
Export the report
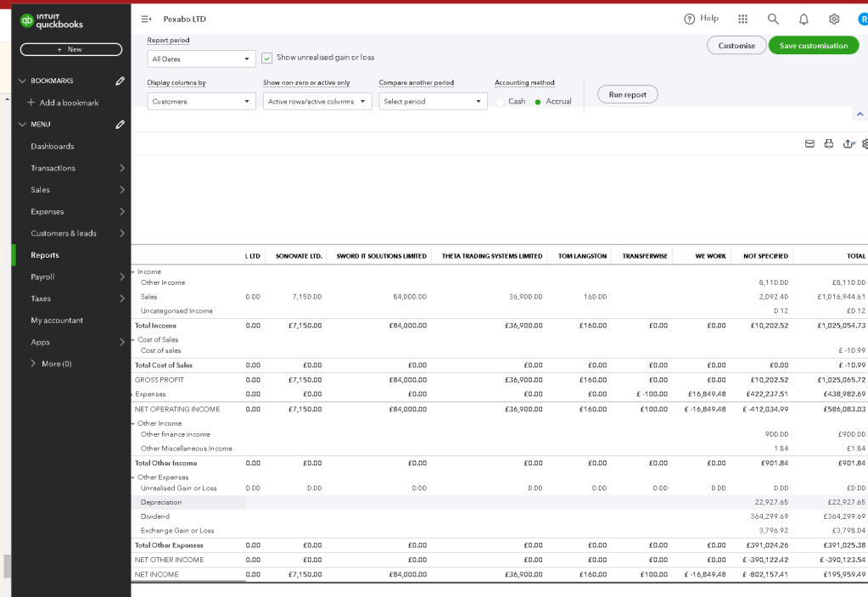(x=848, y=144)
